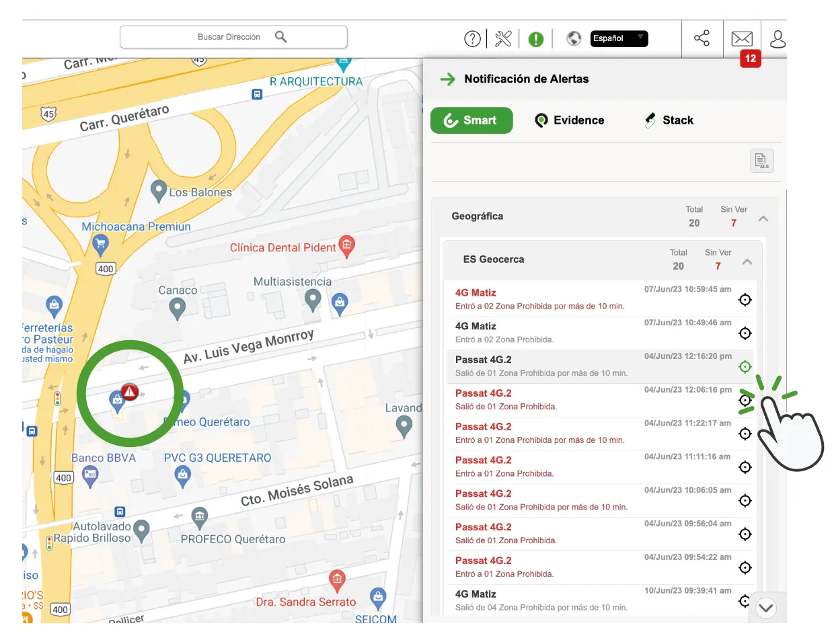Click the search magnifier icon
834x644 pixels.
[281, 37]
